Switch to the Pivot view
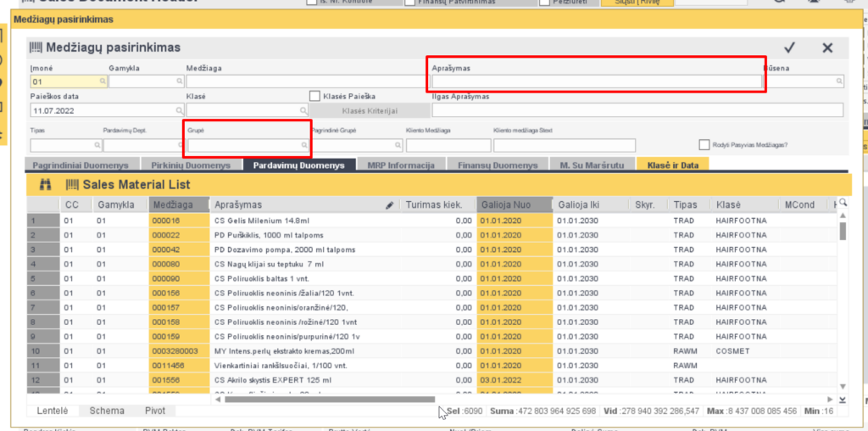Viewport: 868px width, 431px height. [x=154, y=411]
